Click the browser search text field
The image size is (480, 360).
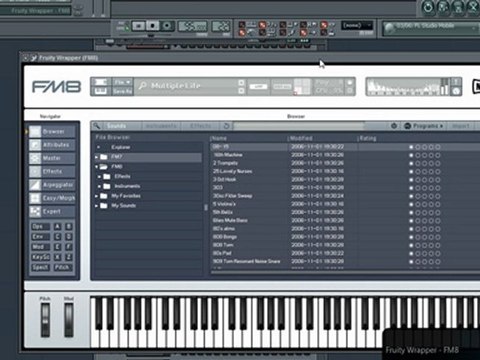coord(298,126)
